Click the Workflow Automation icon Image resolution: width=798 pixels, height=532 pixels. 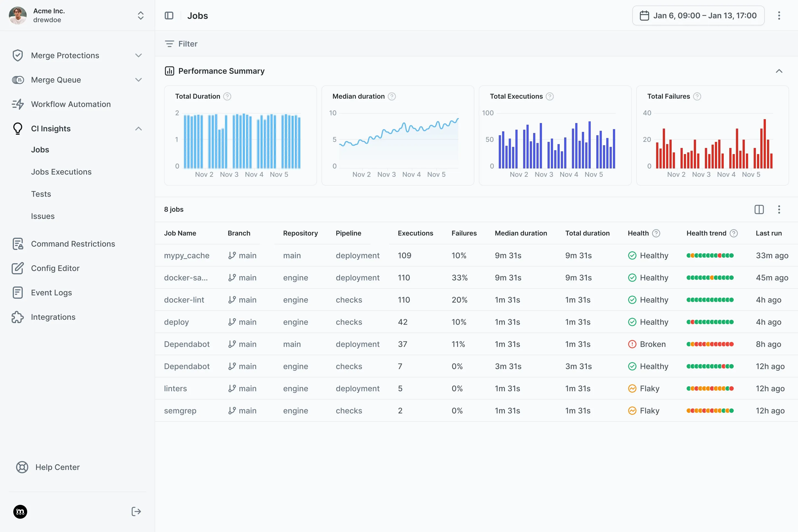tap(18, 104)
